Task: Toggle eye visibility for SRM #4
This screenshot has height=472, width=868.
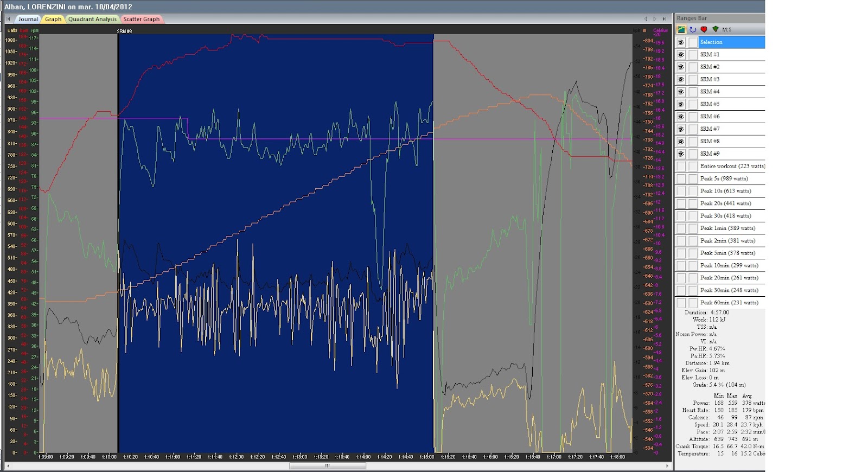Action: [681, 92]
